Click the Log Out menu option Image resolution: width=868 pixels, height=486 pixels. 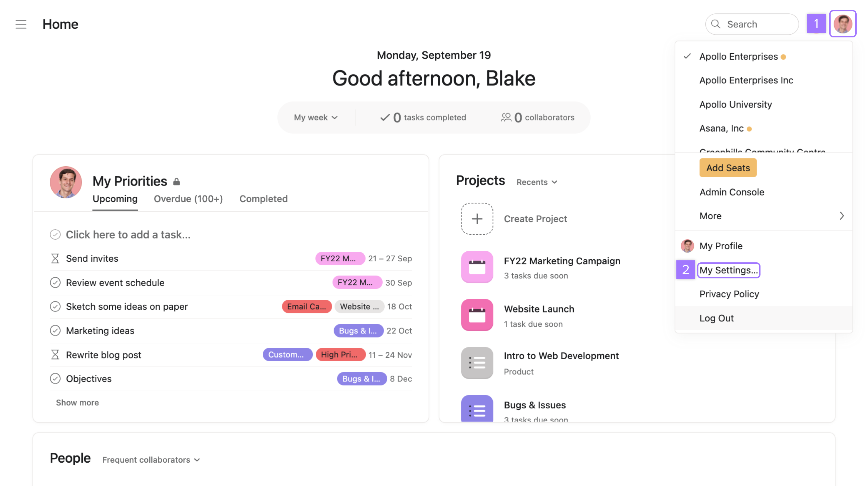[x=716, y=317]
